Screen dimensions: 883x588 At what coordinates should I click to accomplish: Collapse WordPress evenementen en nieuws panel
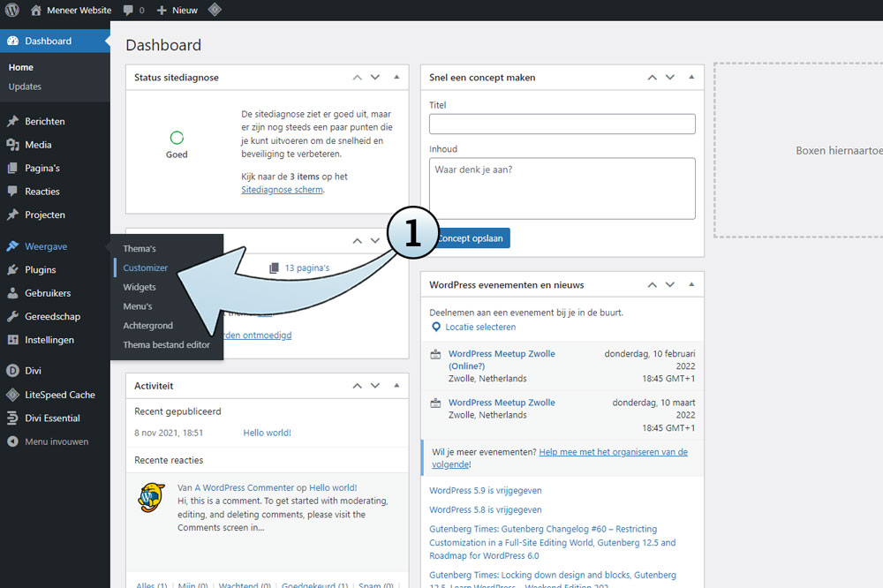point(691,285)
